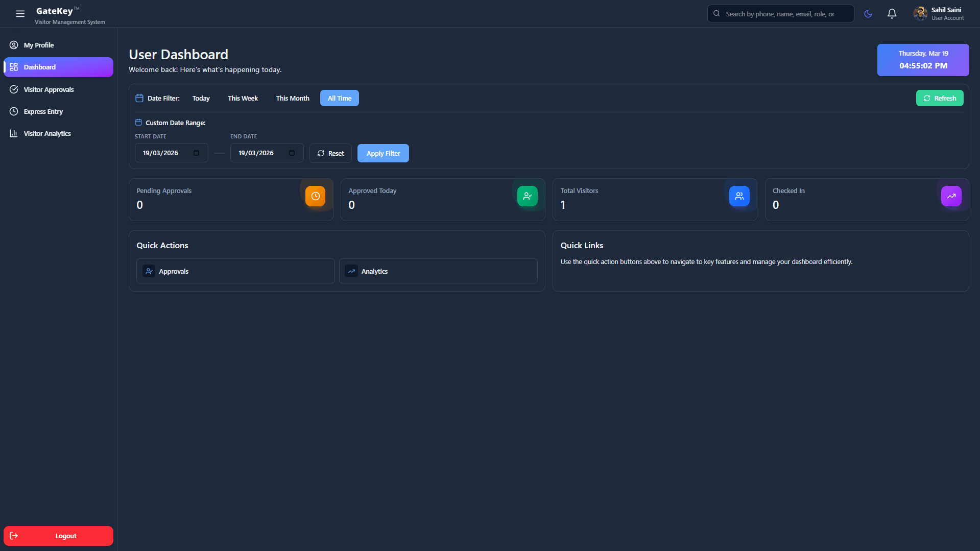This screenshot has height=551, width=980.
Task: Open the Visitor Analytics sidebar icon
Action: click(x=14, y=133)
